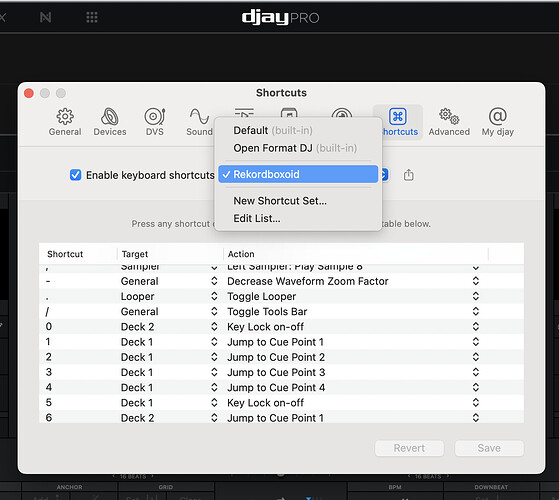The width and height of the screenshot is (559, 500).
Task: Open the Advanced preferences tab
Action: point(449,122)
